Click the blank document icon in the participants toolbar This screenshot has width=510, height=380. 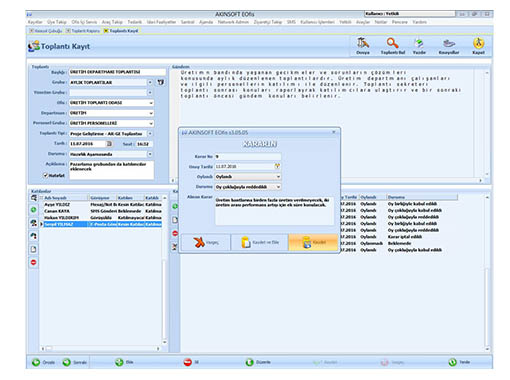point(33,249)
